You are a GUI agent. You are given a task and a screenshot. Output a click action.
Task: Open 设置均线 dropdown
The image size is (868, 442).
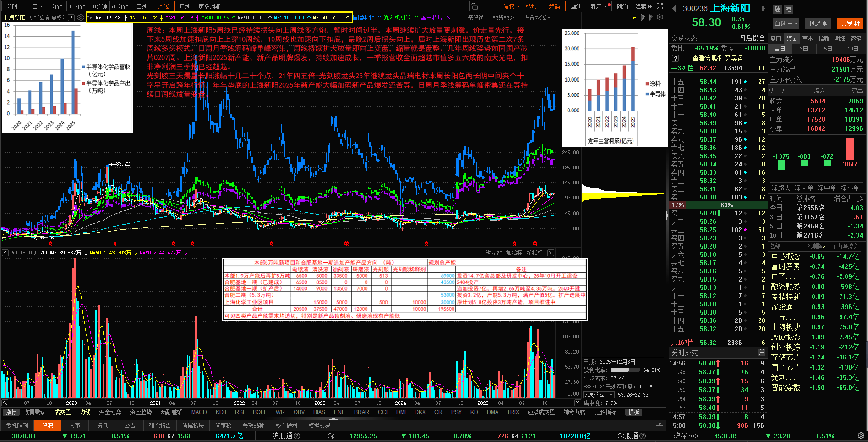click(x=537, y=17)
